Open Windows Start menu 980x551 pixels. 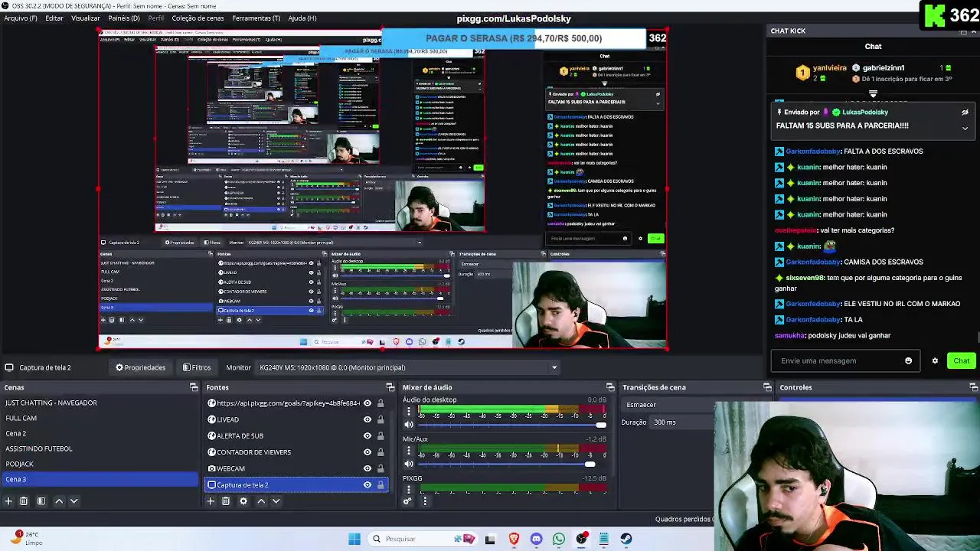point(354,539)
